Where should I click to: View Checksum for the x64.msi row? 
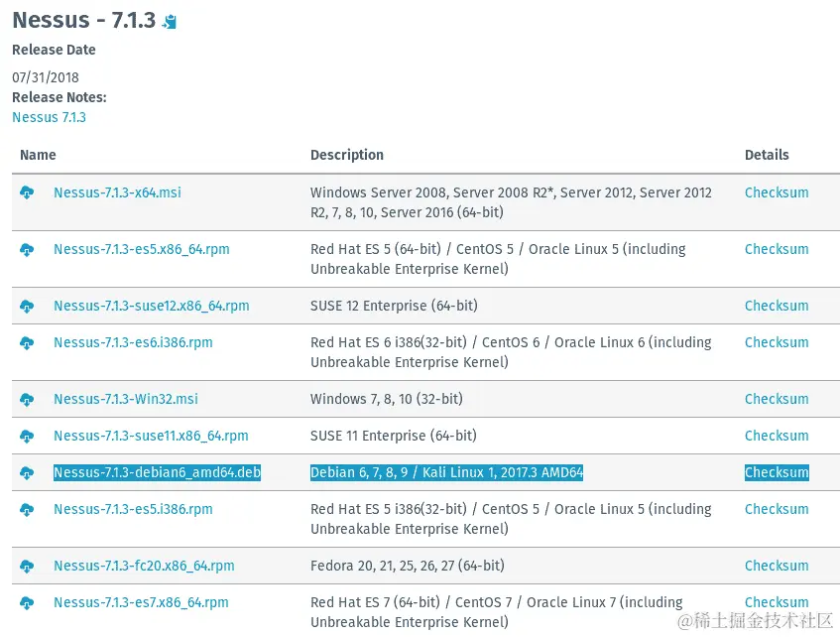tap(777, 192)
